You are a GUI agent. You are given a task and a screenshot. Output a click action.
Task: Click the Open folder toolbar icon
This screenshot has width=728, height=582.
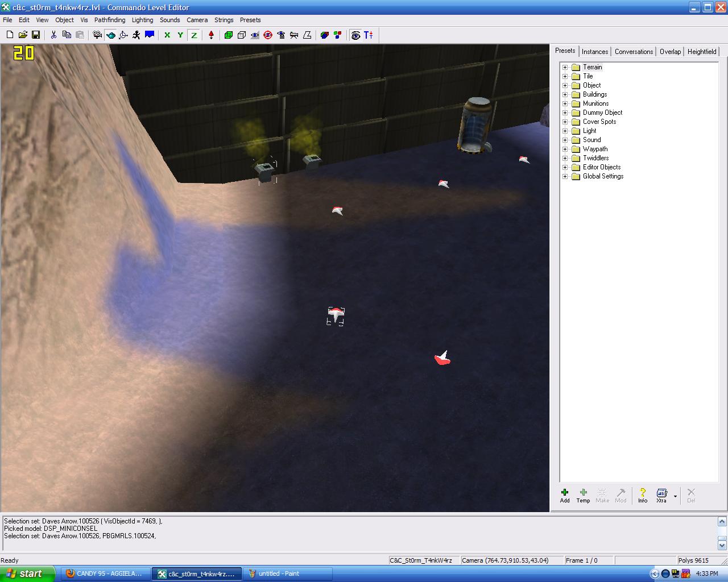(23, 35)
